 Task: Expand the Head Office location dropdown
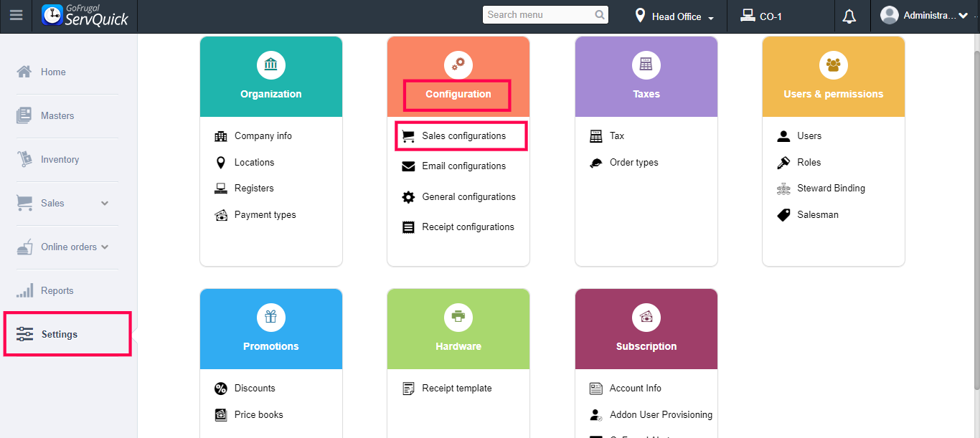(711, 18)
